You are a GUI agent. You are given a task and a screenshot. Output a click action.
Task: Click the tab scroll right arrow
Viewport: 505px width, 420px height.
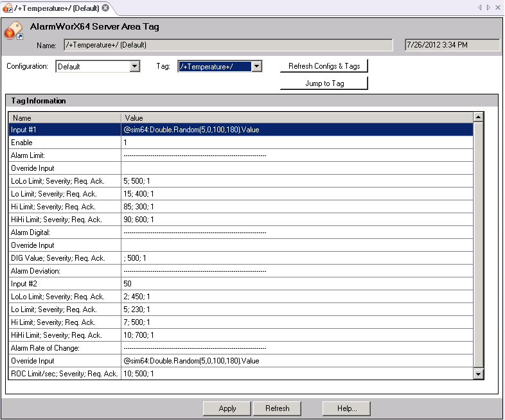pos(488,8)
